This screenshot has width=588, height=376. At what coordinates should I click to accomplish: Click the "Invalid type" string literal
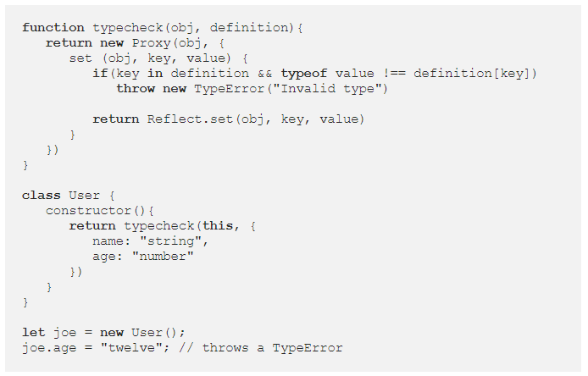326,89
